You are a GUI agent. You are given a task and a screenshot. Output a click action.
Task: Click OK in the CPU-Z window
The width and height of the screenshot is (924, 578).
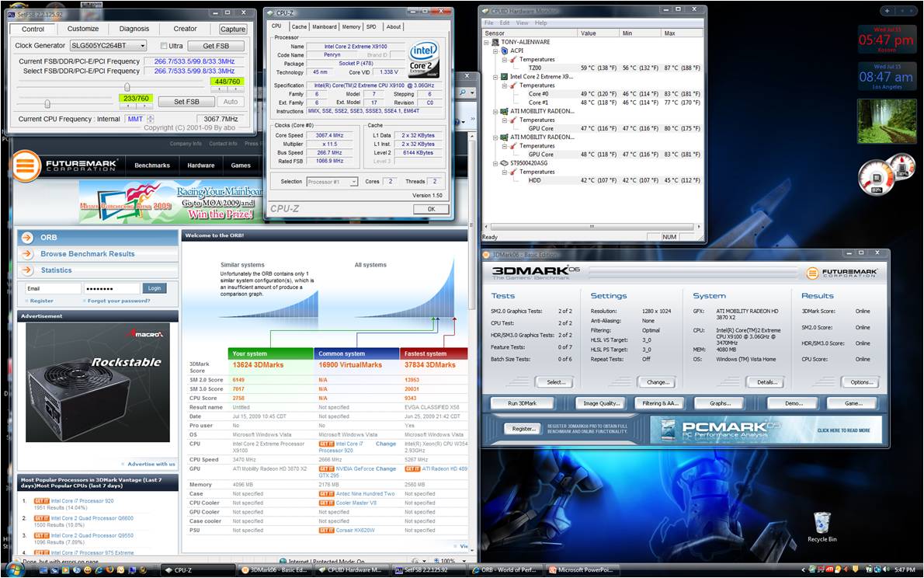pyautogui.click(x=431, y=209)
